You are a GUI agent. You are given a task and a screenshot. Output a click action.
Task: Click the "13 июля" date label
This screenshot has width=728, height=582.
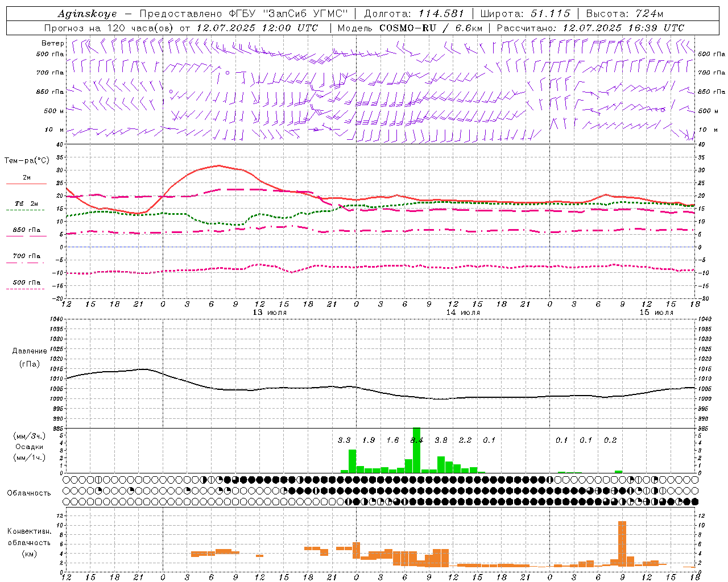(x=270, y=313)
